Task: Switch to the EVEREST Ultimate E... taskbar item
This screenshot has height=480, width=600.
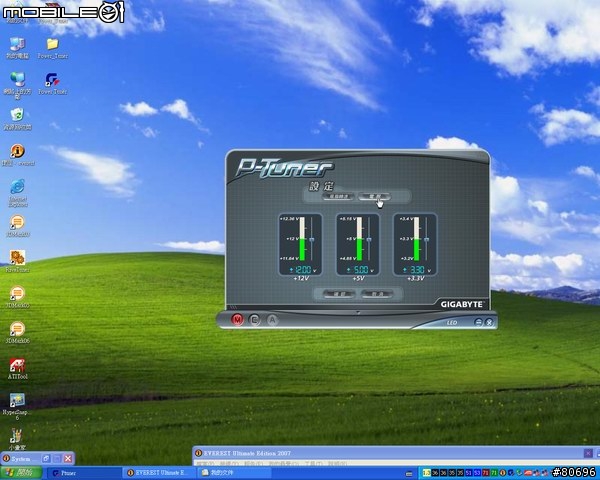Action: [160, 473]
